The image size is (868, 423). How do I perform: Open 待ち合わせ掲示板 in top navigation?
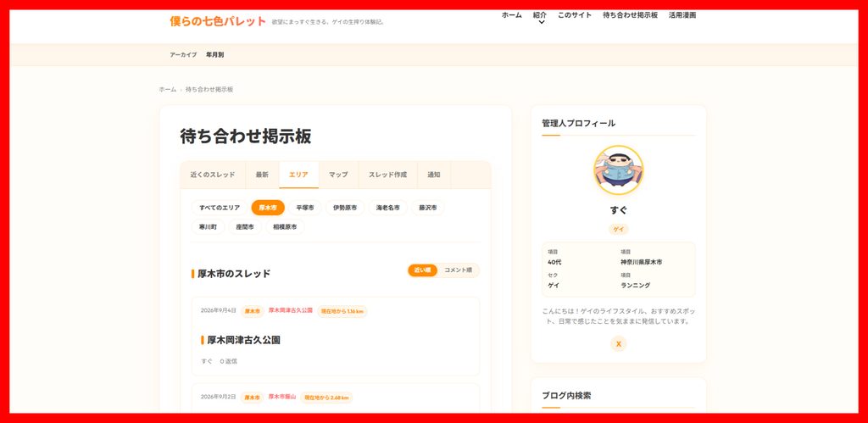(x=630, y=15)
